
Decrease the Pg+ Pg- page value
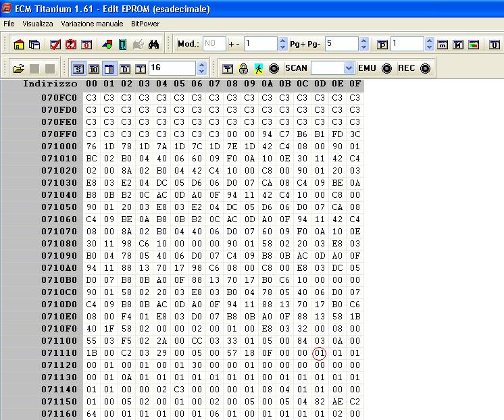coord(364,47)
